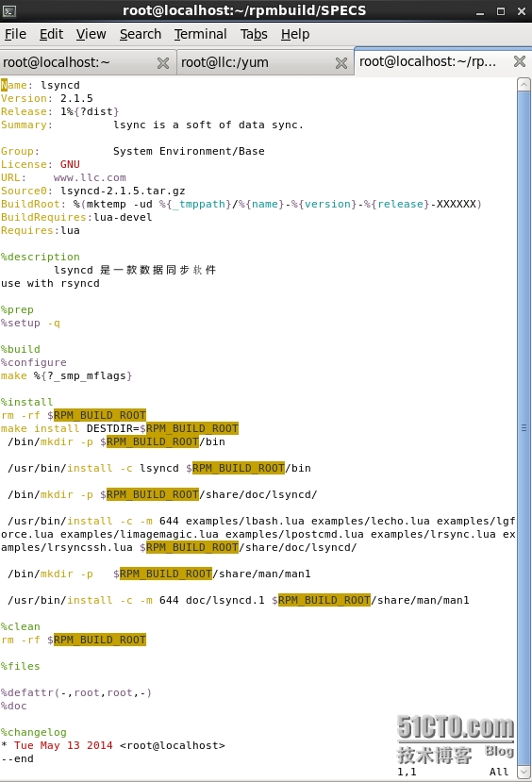This screenshot has width=532, height=782.
Task: Click the 'Version: 2.1.5' line
Action: pyautogui.click(x=47, y=98)
